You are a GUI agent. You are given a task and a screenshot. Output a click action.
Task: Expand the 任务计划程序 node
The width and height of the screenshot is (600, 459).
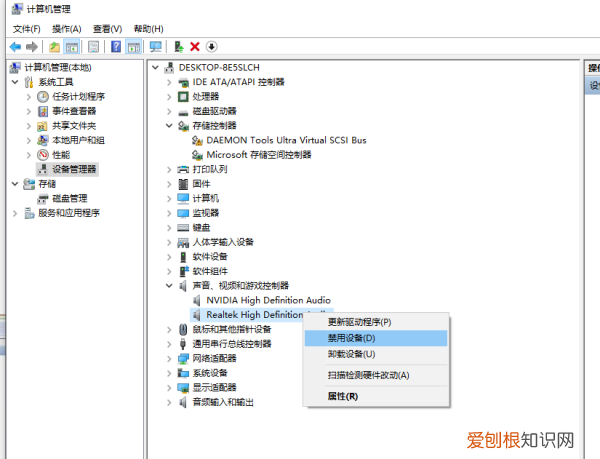(29, 97)
